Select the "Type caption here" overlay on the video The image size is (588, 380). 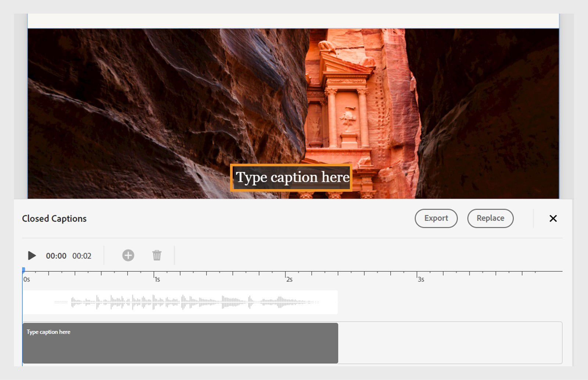tap(292, 177)
